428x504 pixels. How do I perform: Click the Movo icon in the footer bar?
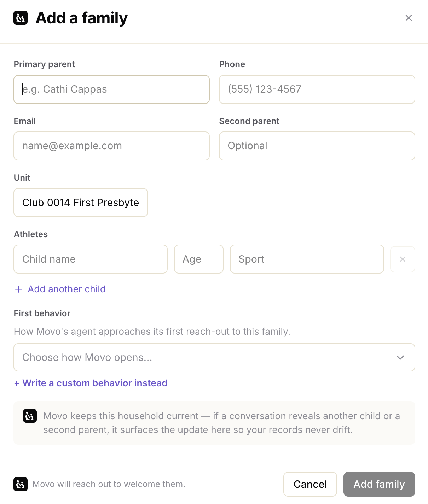click(21, 484)
